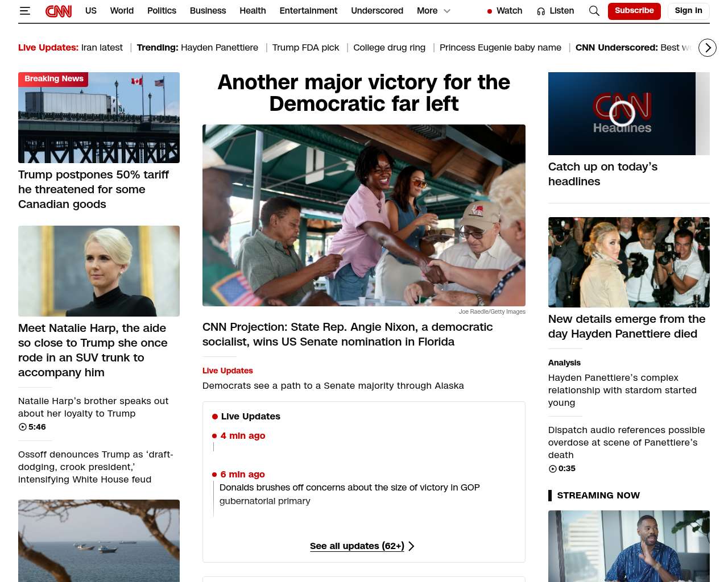Screen dimensions: 728x582
Task: Open the World section
Action: (x=122, y=11)
